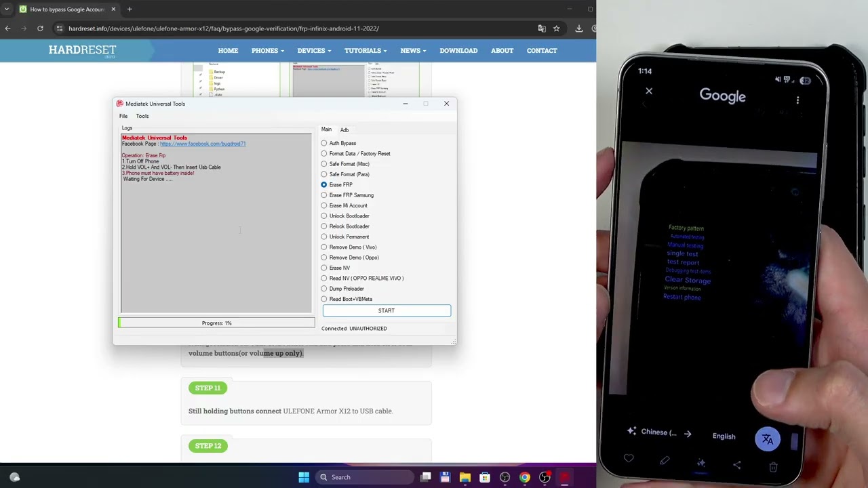Choose the Relock Bootloader option
Viewport: 868px width, 488px height.
click(345, 226)
